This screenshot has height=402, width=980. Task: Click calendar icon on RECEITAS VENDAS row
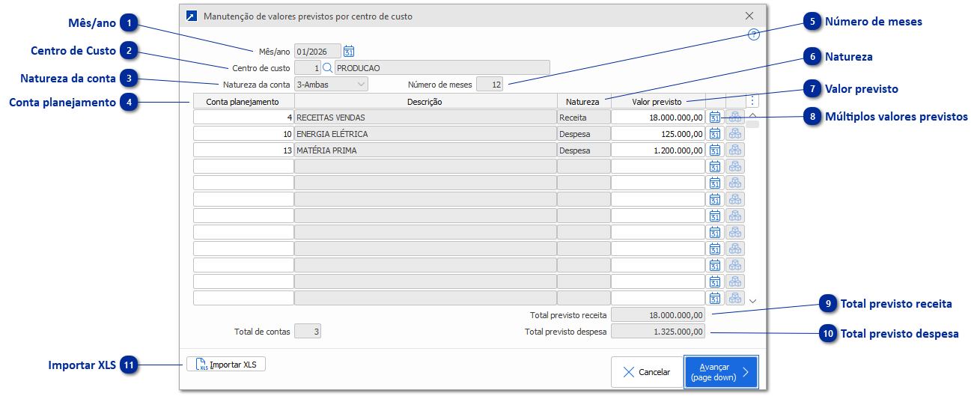pyautogui.click(x=715, y=118)
